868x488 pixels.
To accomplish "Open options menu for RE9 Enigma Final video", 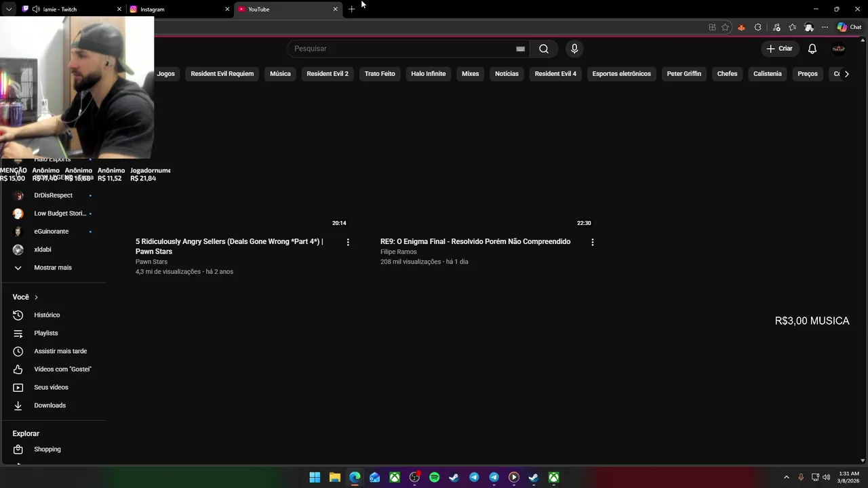I will click(593, 242).
